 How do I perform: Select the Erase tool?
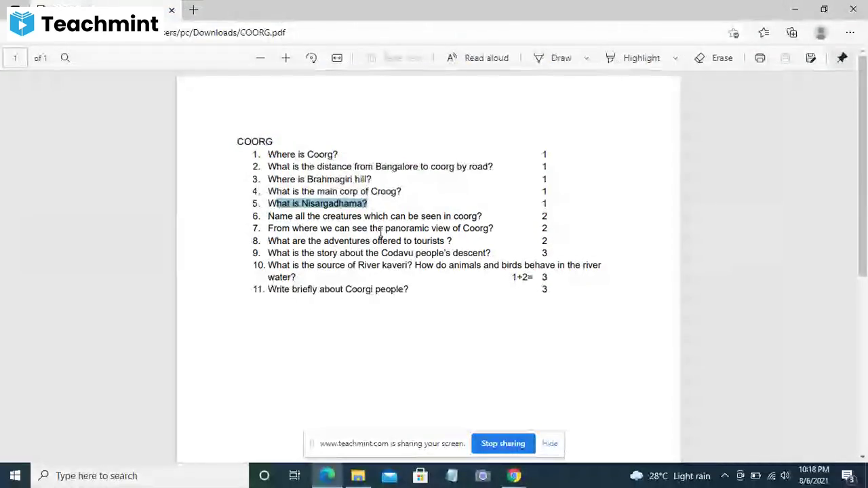click(714, 58)
